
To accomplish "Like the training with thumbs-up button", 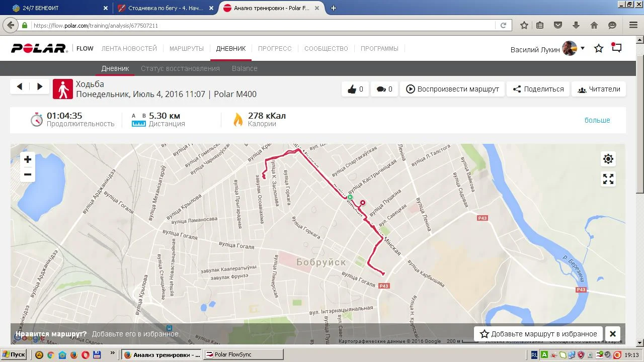I will 355,89.
